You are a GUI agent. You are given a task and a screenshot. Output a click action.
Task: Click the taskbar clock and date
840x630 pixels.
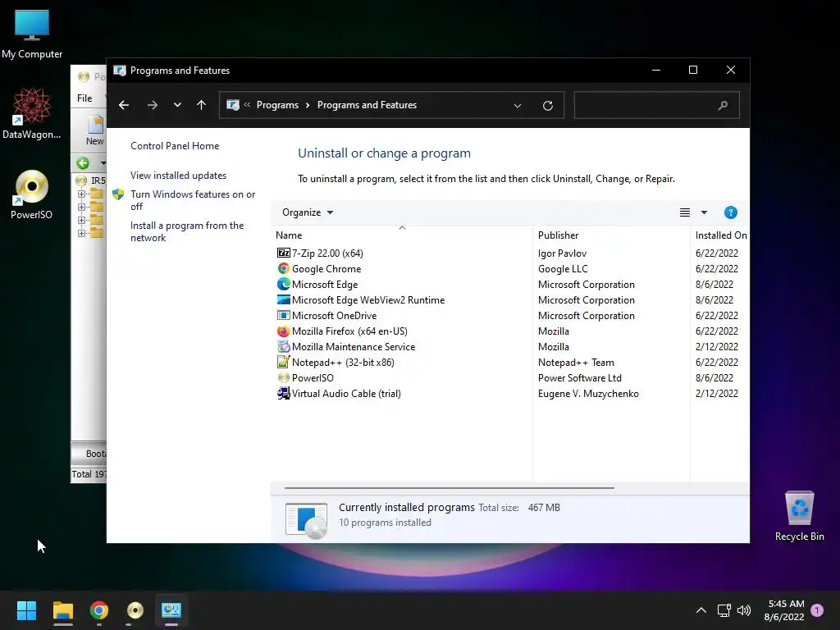click(785, 610)
